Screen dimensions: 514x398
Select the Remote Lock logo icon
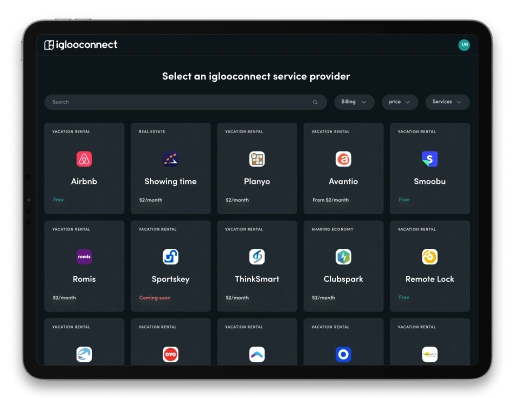pyautogui.click(x=430, y=257)
